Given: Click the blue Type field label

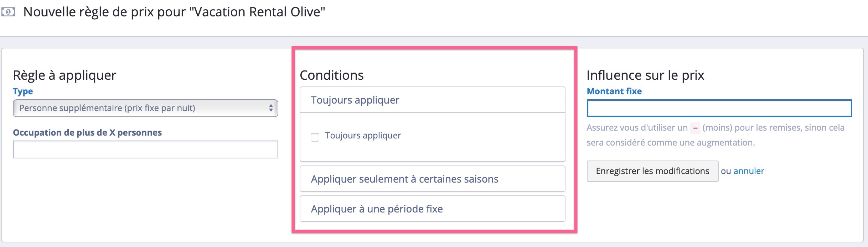Looking at the screenshot, I should click(23, 91).
